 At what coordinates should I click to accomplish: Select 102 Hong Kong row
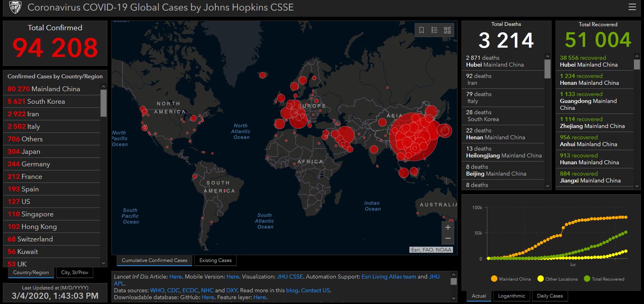point(52,226)
